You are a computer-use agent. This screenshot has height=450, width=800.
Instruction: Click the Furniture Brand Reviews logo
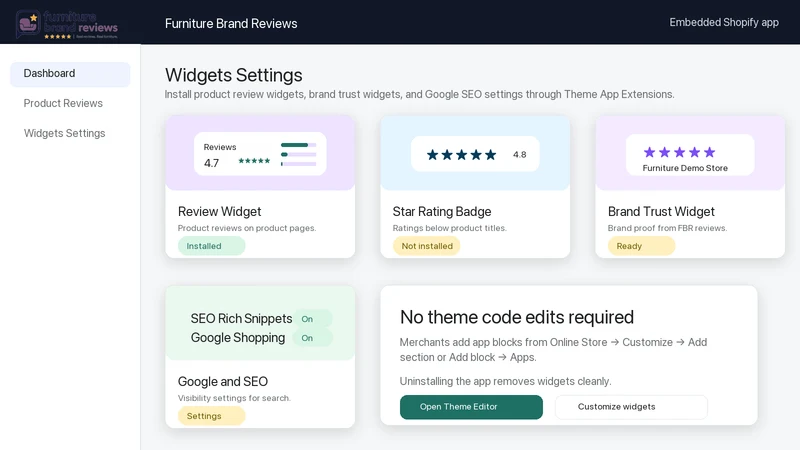[67, 24]
